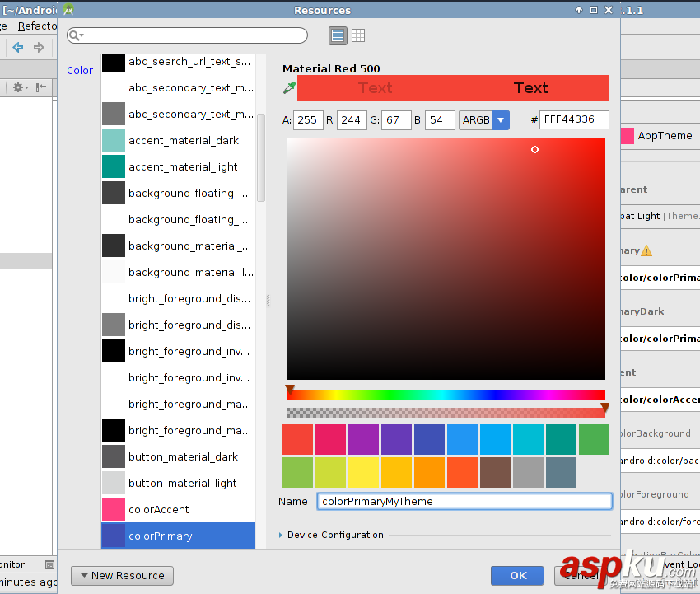Select the colorAccent resource in list

pos(159,509)
